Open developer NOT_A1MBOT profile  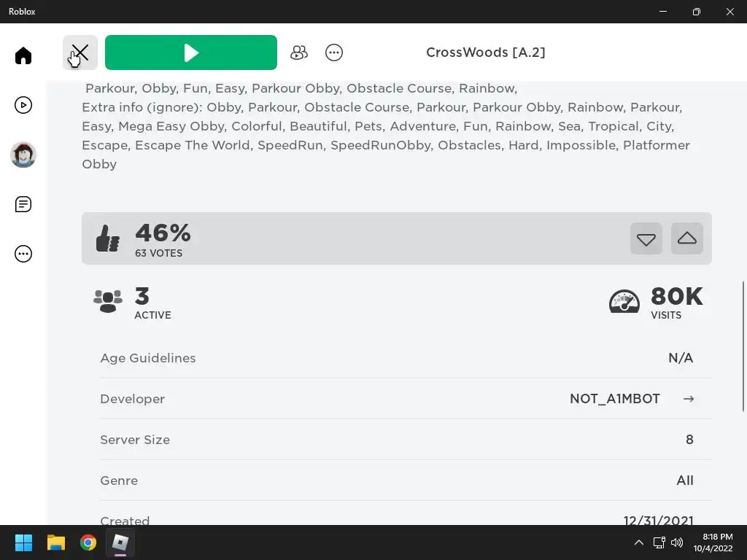click(614, 399)
